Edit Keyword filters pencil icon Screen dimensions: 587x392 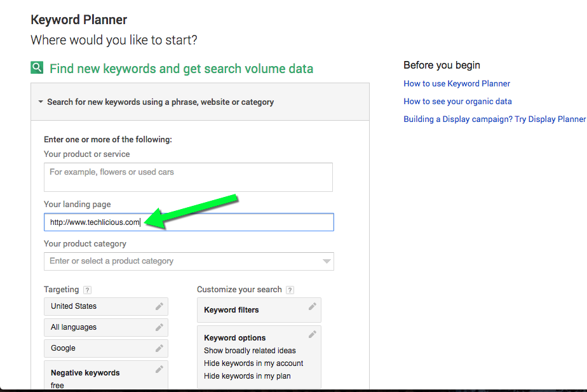pyautogui.click(x=312, y=307)
